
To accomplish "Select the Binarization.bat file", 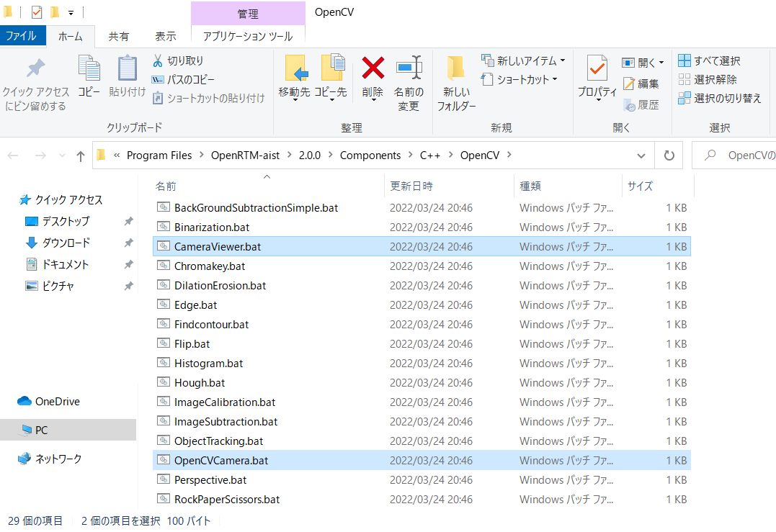I will [x=422, y=227].
